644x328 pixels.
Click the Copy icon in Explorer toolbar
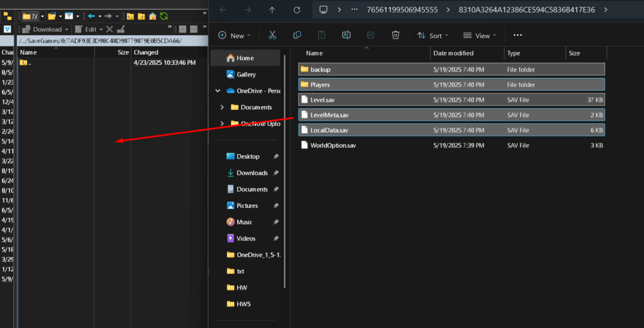coord(297,35)
